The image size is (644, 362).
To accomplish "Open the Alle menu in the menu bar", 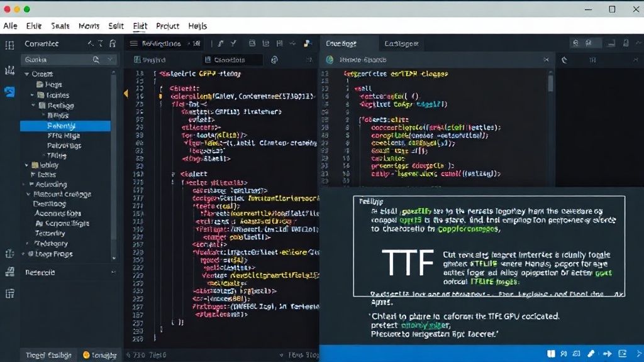I will [x=10, y=26].
